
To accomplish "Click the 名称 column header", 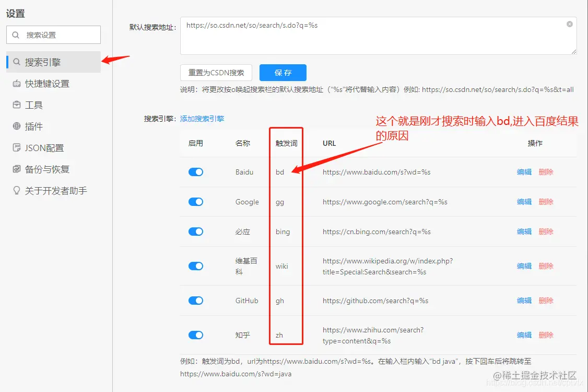I will point(243,143).
